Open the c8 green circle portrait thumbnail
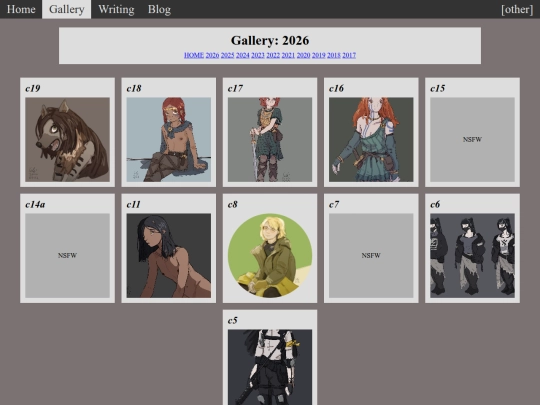The width and height of the screenshot is (540, 405). 270,256
